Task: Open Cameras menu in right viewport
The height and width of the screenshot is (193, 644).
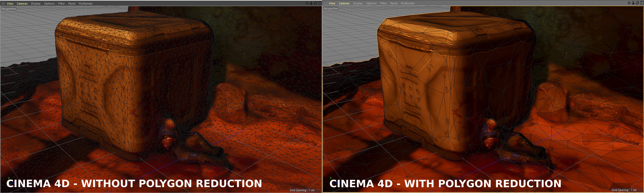Action: tap(344, 3)
